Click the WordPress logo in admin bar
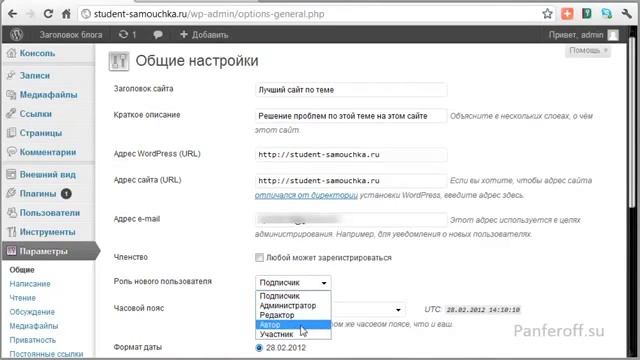Image resolution: width=640 pixels, height=360 pixels. [16, 35]
